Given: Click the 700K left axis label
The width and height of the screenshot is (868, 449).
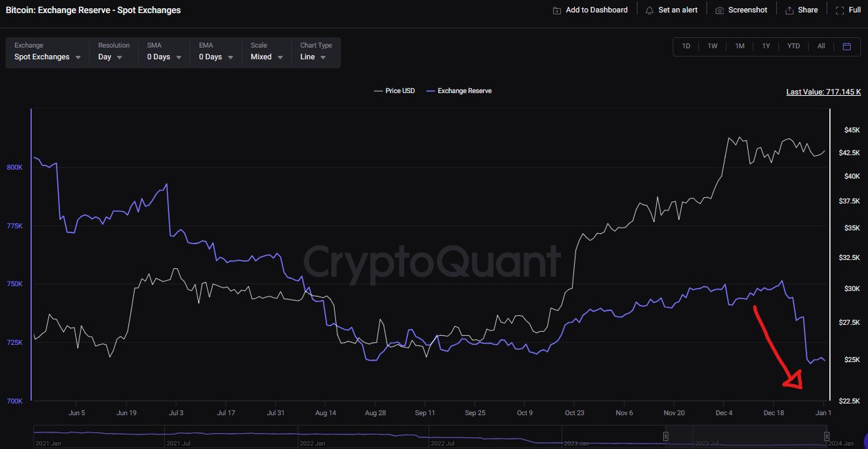Looking at the screenshot, I should coord(15,401).
